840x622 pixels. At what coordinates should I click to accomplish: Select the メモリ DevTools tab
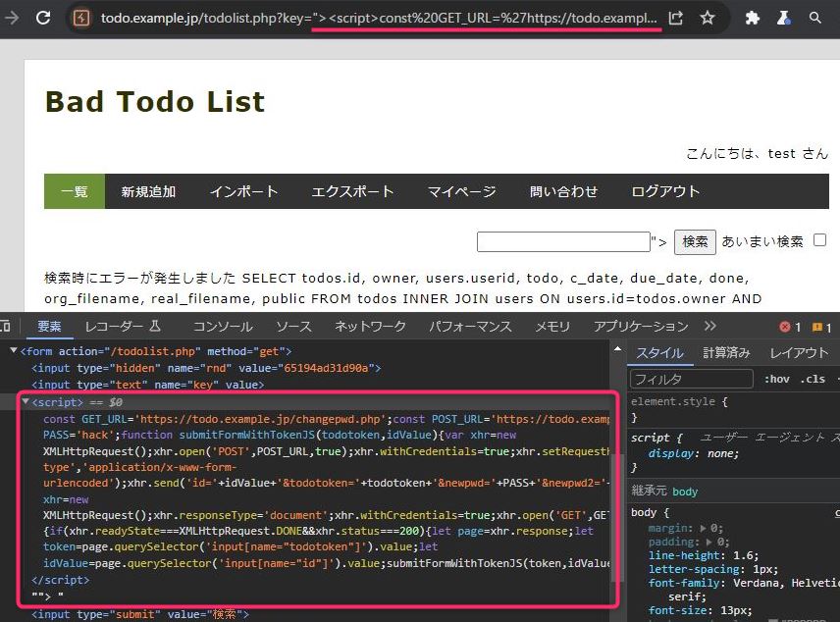552,327
